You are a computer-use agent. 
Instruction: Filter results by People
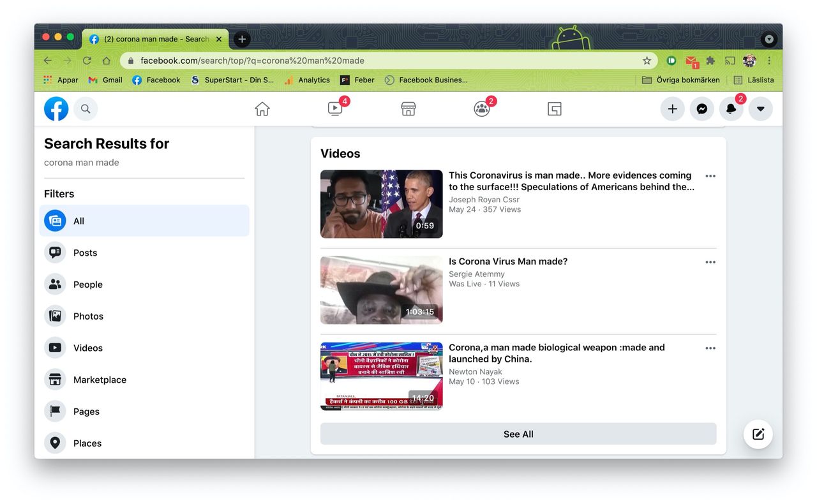tap(144, 285)
